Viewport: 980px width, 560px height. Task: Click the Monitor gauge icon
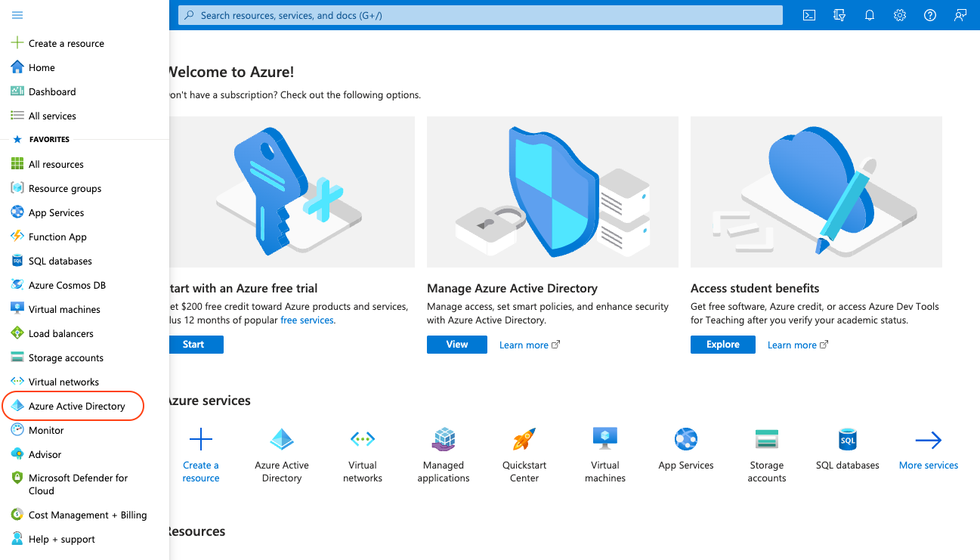coord(17,430)
